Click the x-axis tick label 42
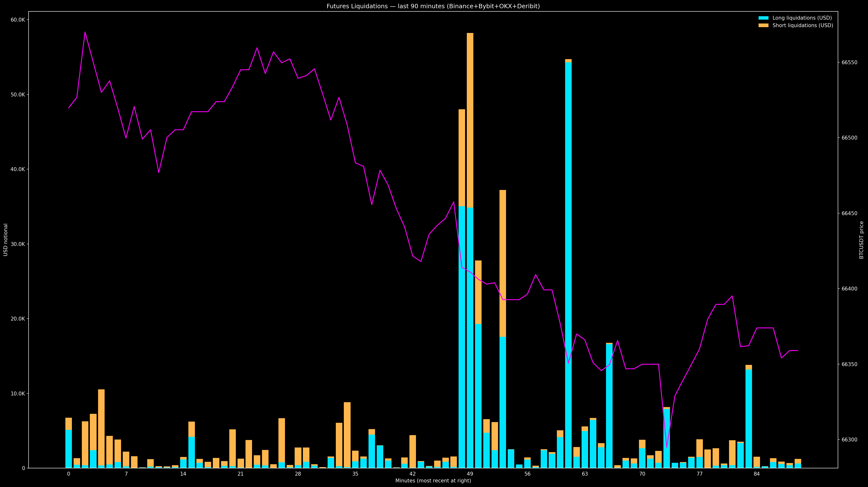 [x=412, y=474]
